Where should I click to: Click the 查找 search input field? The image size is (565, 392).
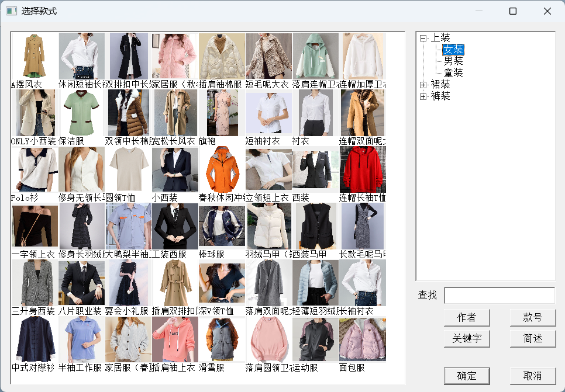(499, 296)
